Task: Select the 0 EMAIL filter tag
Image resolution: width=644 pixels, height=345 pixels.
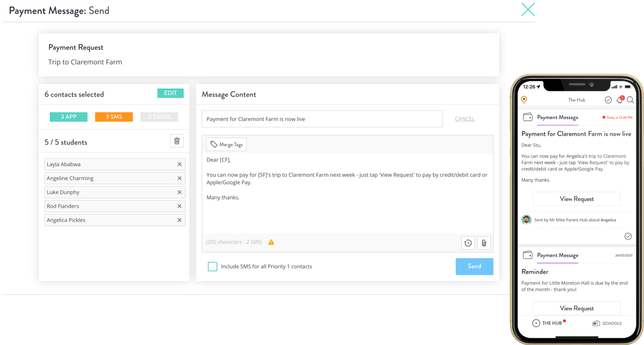Action: (x=159, y=117)
